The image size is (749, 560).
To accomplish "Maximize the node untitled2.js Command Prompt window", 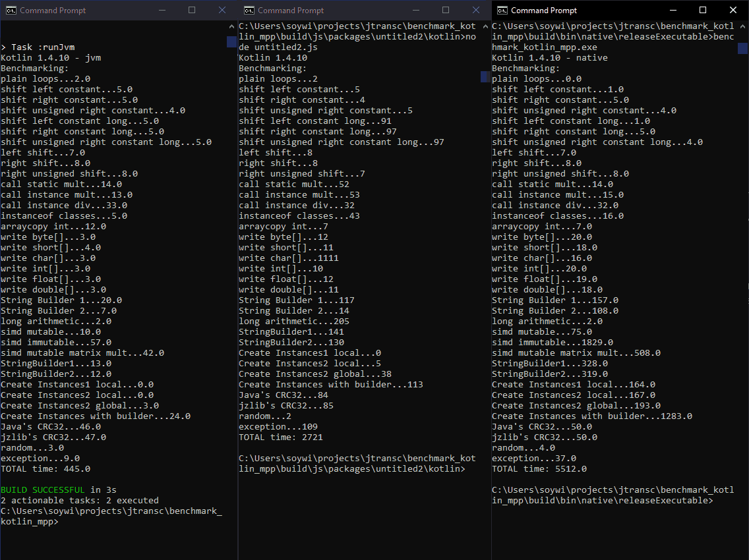I will click(x=446, y=11).
